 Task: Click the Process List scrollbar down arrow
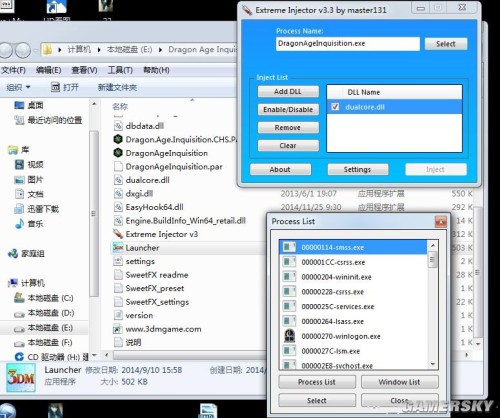coord(433,364)
